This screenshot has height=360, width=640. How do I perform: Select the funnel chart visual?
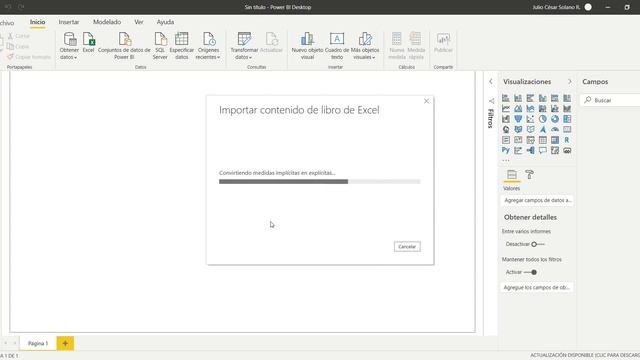click(x=518, y=119)
